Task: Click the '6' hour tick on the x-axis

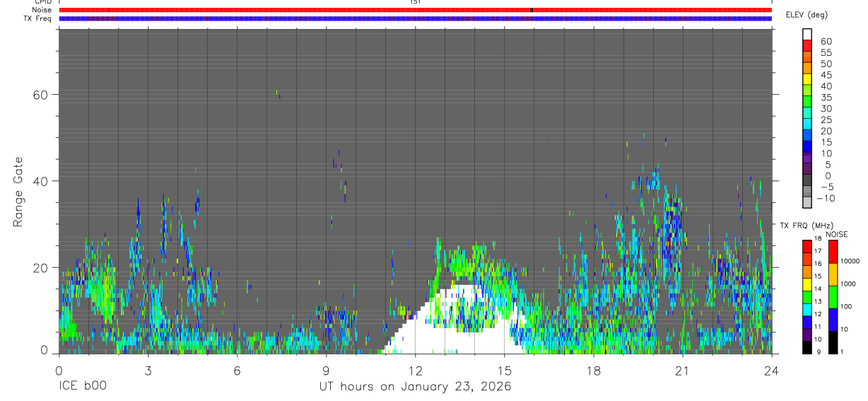Action: (237, 370)
